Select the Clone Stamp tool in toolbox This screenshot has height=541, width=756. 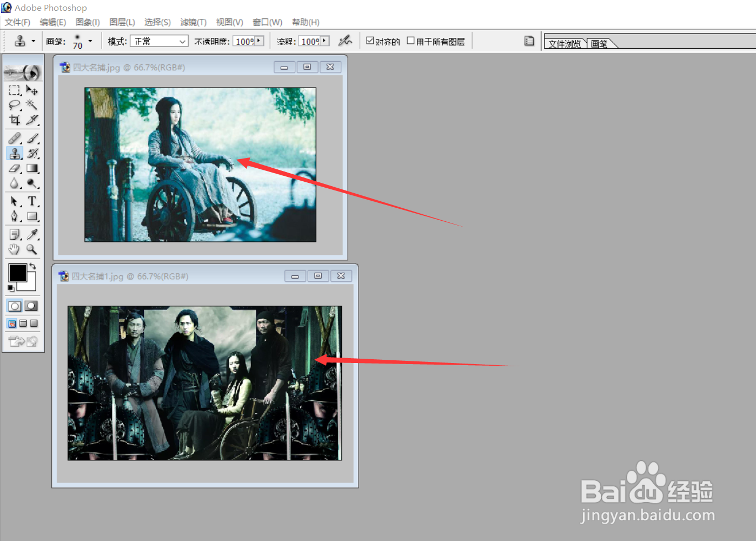point(15,154)
